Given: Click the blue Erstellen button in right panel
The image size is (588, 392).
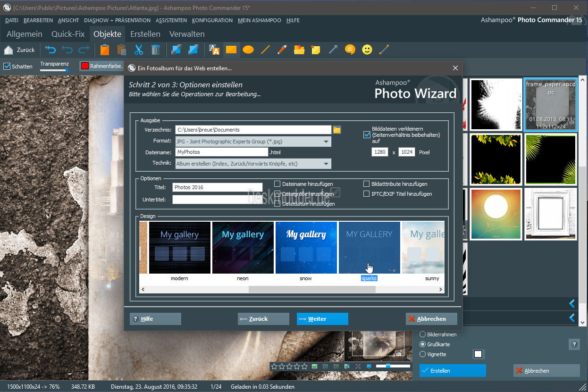Looking at the screenshot, I should (x=453, y=371).
